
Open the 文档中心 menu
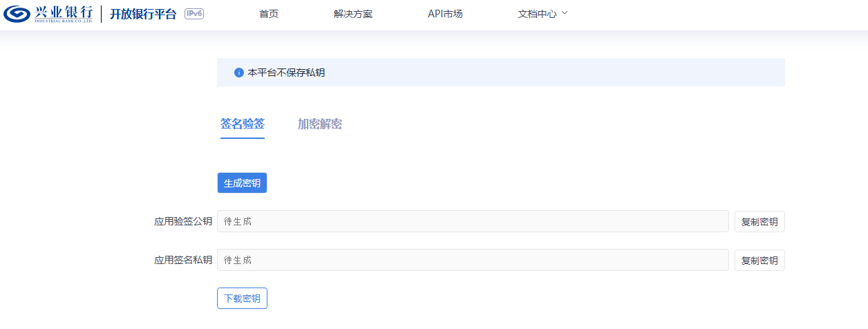tap(537, 14)
